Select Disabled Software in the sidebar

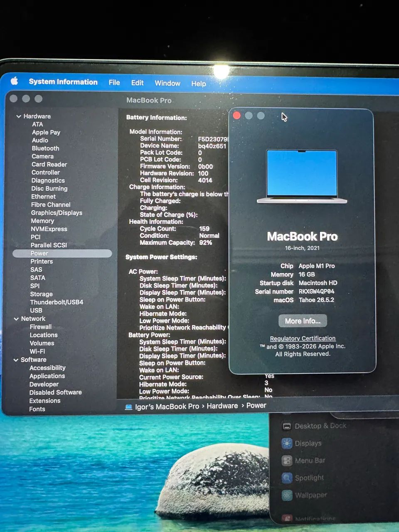coord(55,392)
